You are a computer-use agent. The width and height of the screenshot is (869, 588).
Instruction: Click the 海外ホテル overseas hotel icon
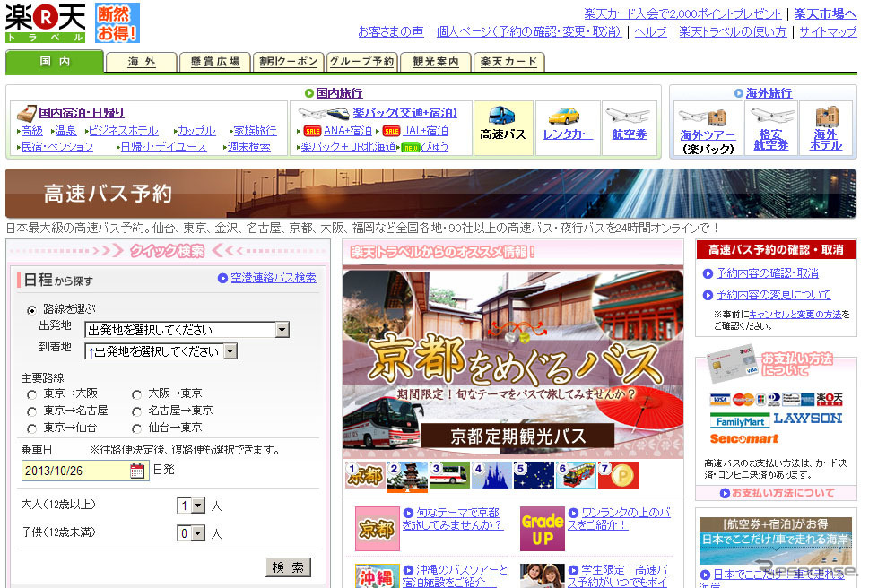pyautogui.click(x=826, y=127)
